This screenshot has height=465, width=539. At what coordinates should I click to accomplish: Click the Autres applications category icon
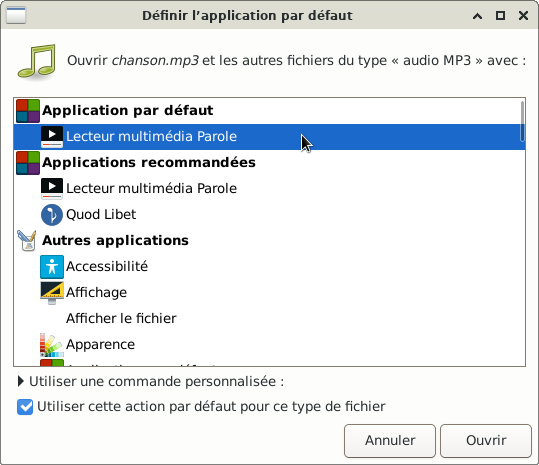(27, 241)
